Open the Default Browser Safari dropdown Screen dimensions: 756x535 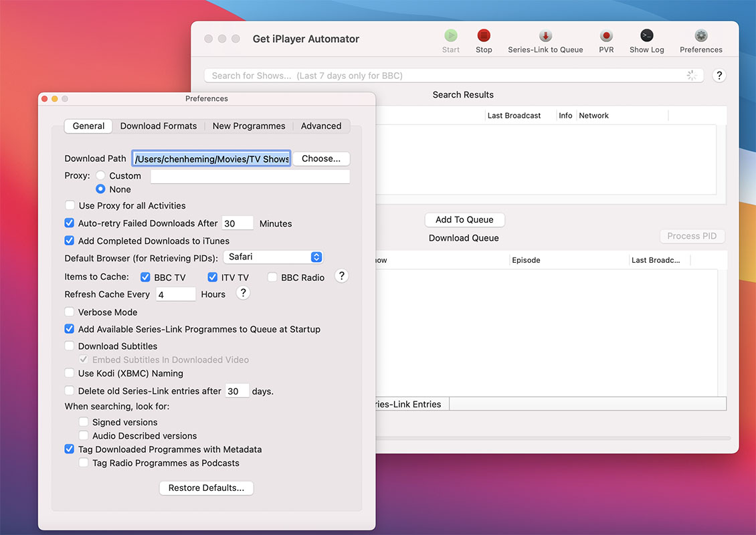pos(273,257)
